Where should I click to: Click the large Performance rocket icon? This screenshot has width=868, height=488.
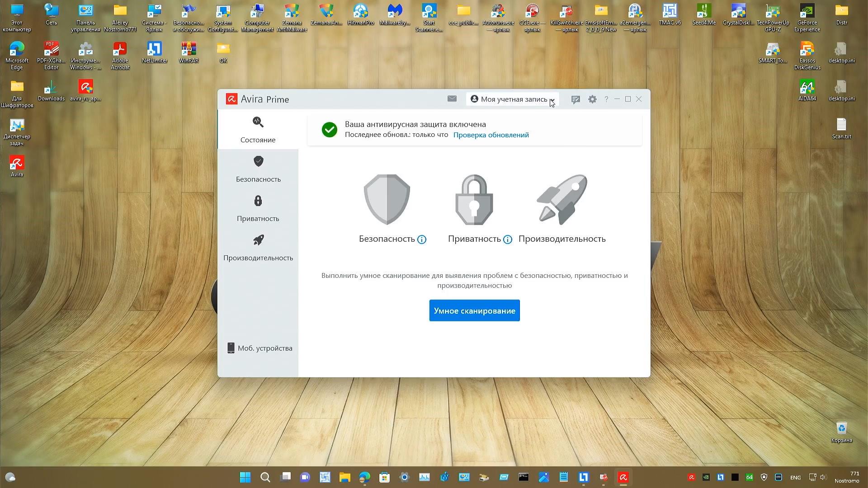pos(562,199)
